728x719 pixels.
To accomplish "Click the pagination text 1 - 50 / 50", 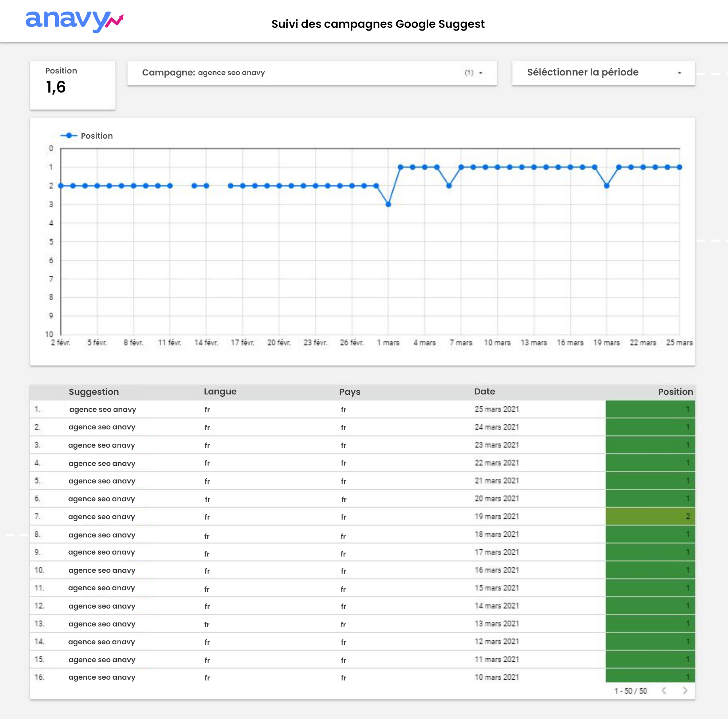I will (631, 691).
